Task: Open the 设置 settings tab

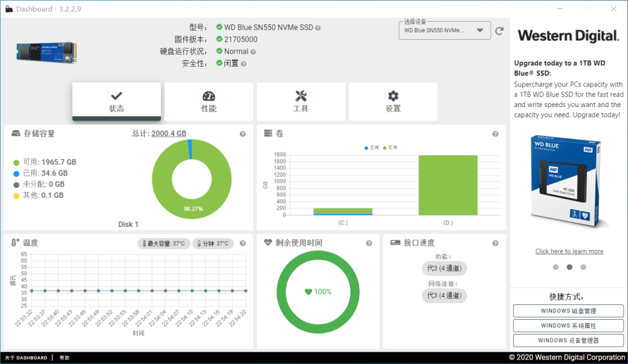Action: click(393, 102)
